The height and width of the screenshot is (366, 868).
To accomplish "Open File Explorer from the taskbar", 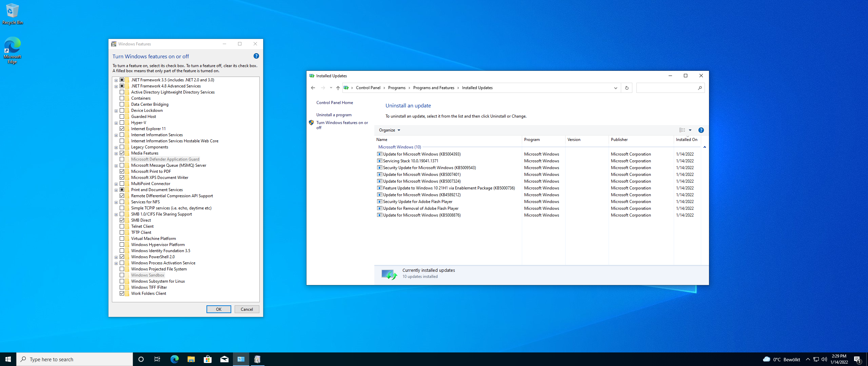I will [191, 359].
